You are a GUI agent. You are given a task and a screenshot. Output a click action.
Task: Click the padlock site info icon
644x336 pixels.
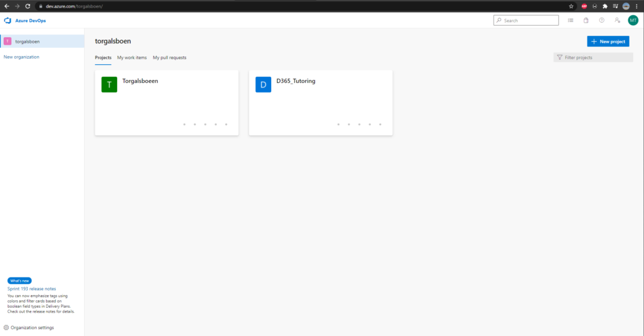pyautogui.click(x=41, y=6)
